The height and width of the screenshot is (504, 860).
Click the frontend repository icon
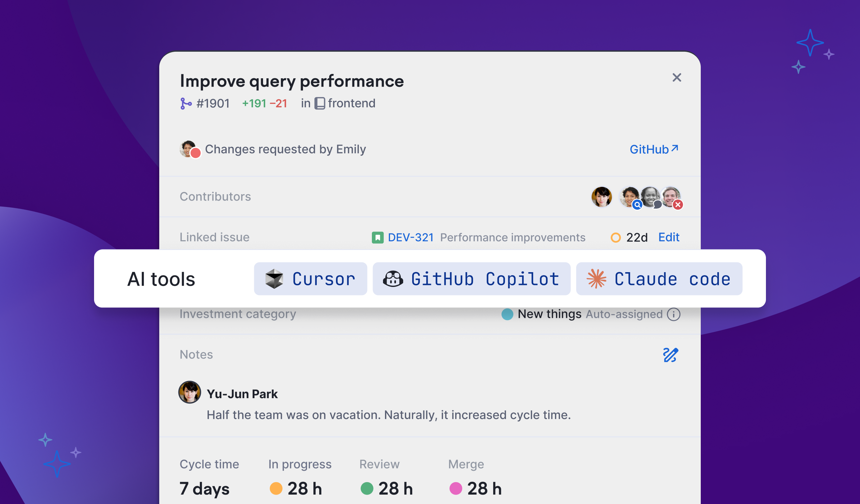tap(320, 103)
